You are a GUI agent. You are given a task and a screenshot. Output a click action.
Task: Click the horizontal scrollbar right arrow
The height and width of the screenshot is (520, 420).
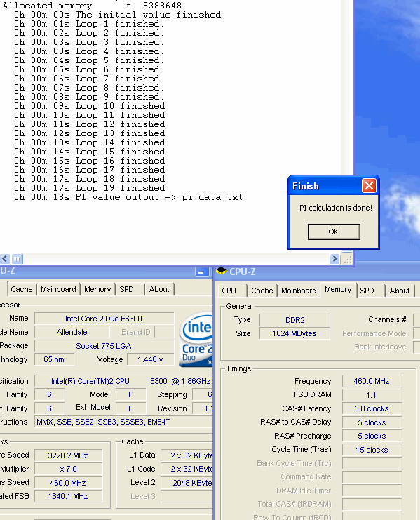[334, 258]
